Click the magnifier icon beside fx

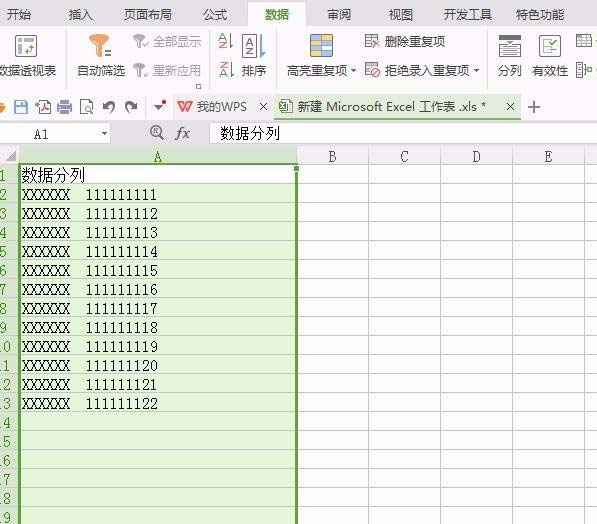pos(156,133)
